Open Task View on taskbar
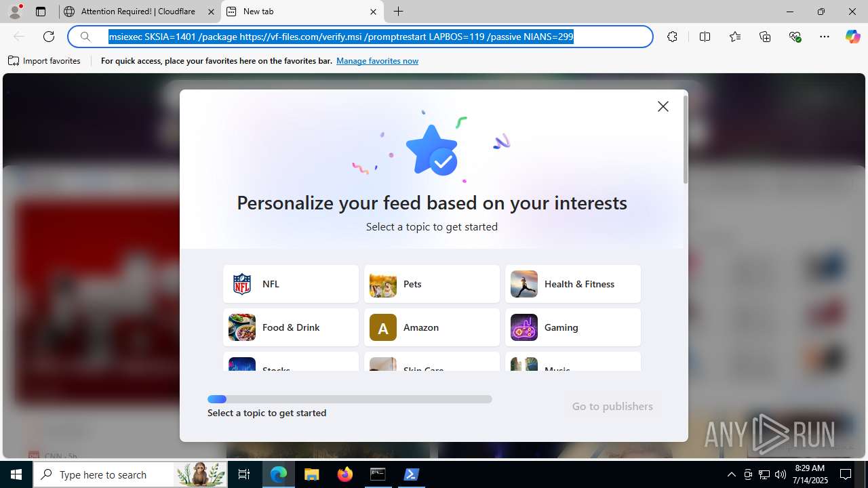This screenshot has width=868, height=488. 244,474
